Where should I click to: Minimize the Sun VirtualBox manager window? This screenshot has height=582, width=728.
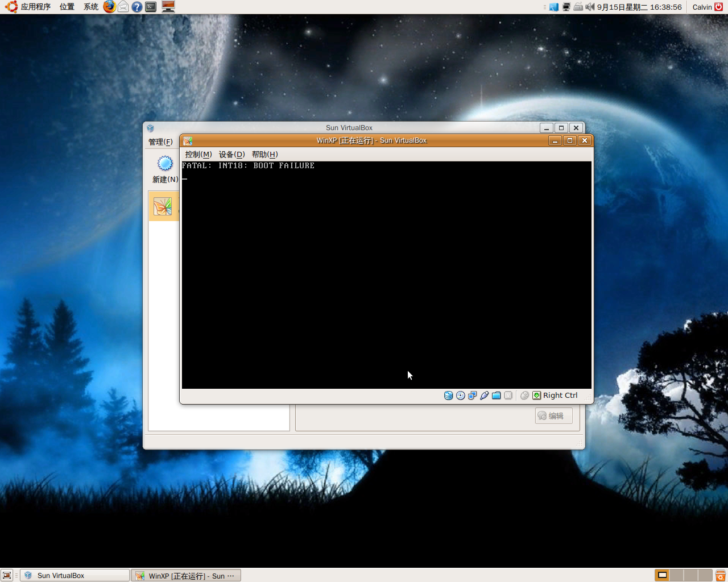click(x=547, y=128)
